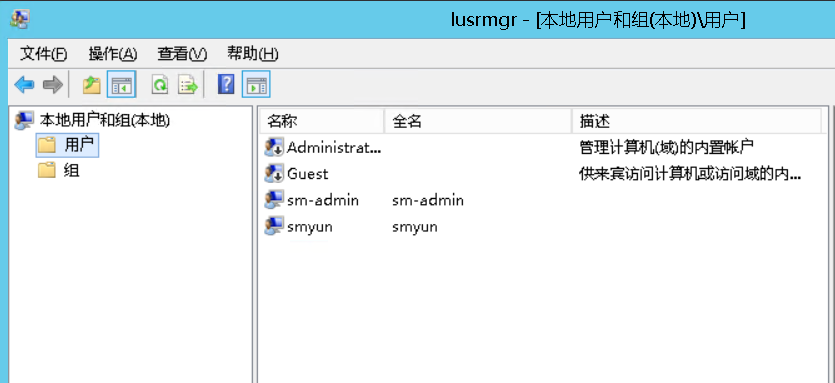Click the Up one level folder icon
The height and width of the screenshot is (383, 835).
pos(92,84)
